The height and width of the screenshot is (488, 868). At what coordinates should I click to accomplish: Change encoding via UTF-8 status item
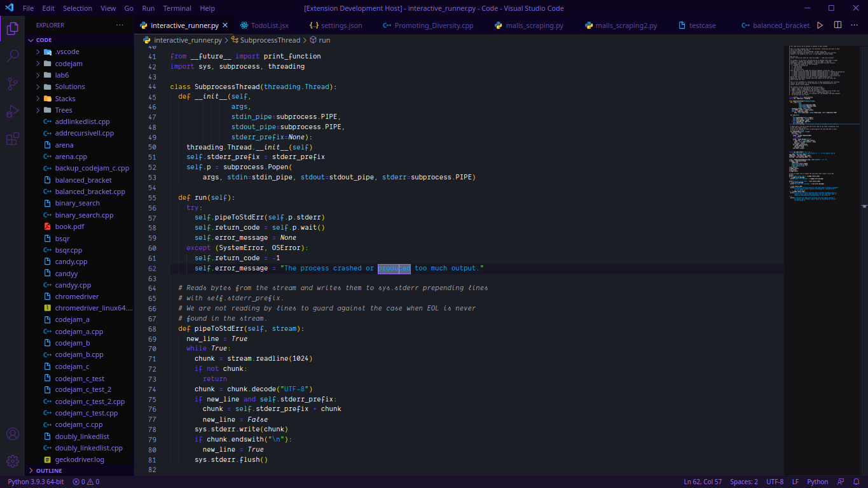[x=775, y=482]
